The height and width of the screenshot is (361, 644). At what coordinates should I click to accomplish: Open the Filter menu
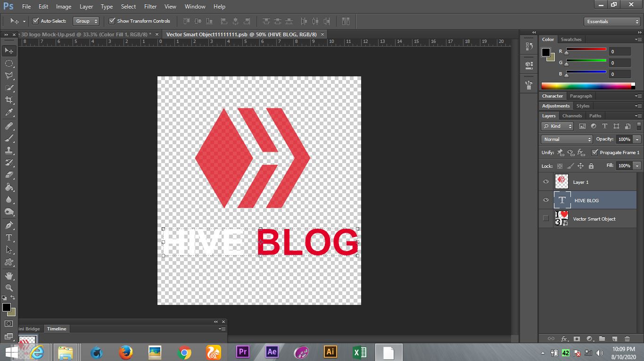coord(150,7)
